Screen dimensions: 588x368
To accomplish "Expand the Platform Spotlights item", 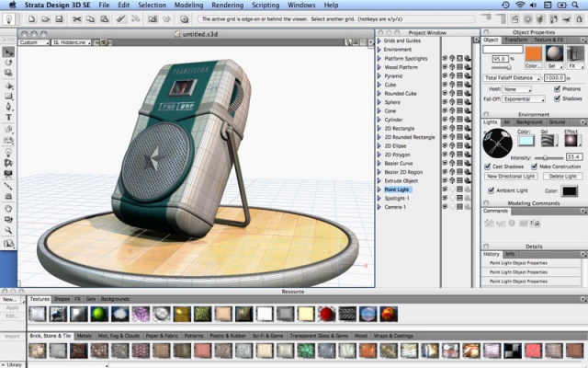I will coord(379,58).
